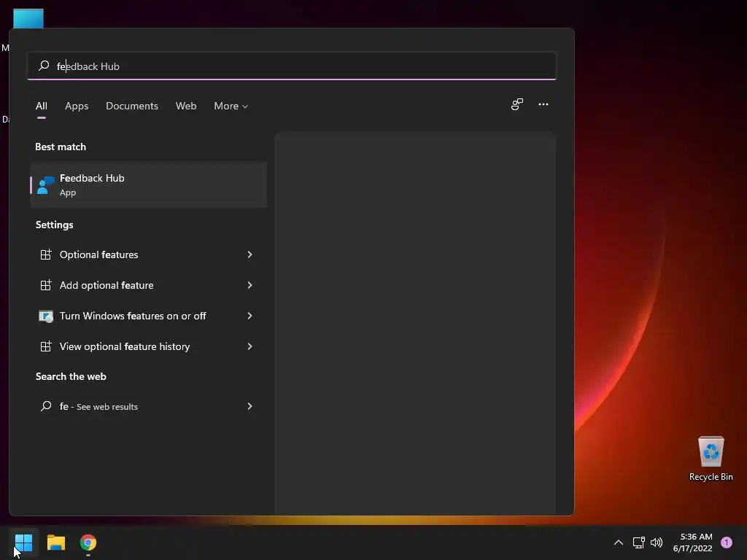Click the Windows Start button
This screenshot has width=747, height=560.
[23, 542]
